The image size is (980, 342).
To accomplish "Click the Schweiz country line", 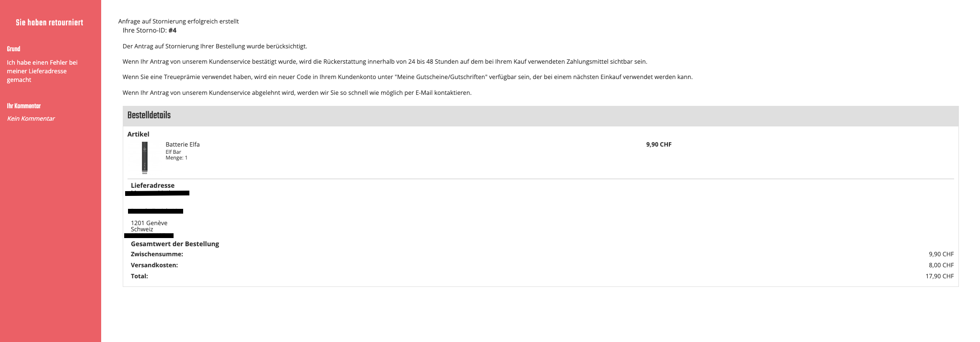I will 142,229.
